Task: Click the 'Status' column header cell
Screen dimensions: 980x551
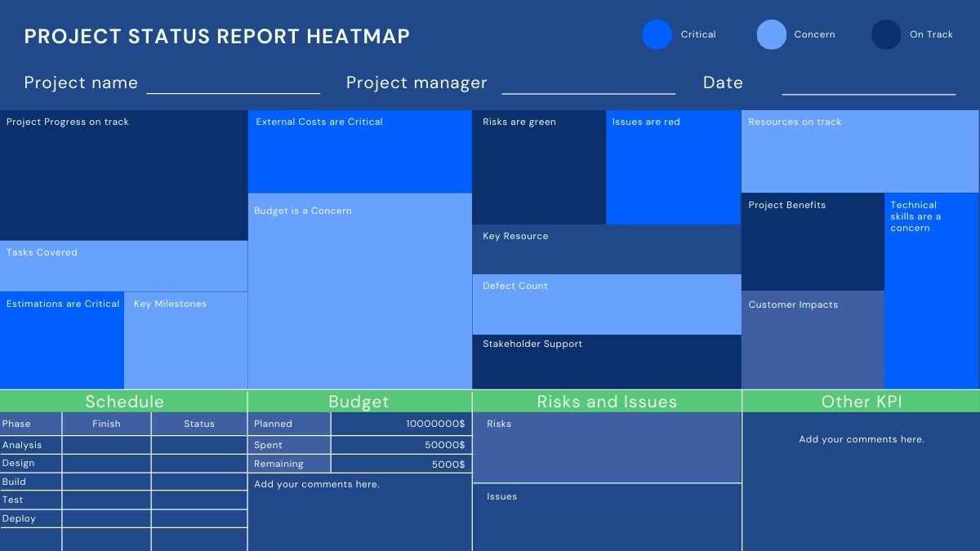Action: (x=199, y=424)
